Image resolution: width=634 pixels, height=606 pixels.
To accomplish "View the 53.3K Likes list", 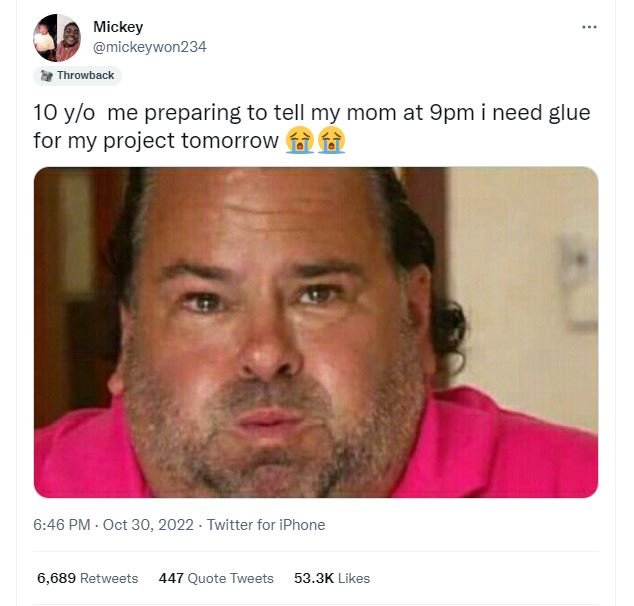I will coord(332,578).
